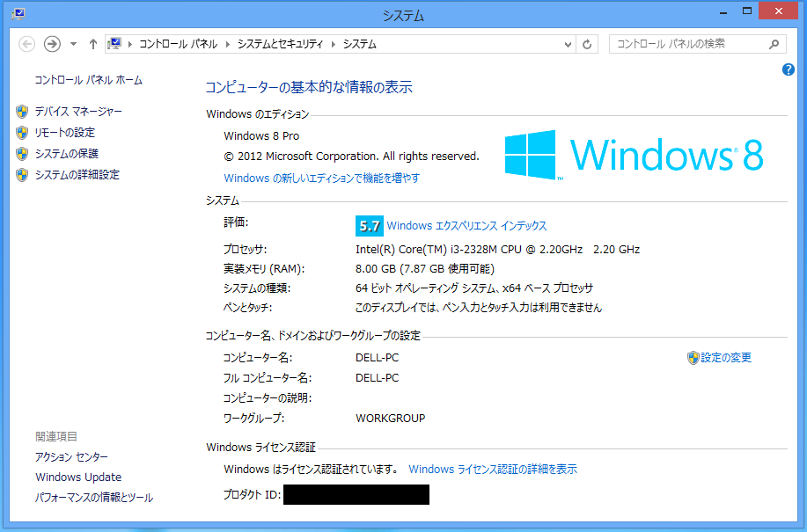Open Windows Update link

point(78,477)
